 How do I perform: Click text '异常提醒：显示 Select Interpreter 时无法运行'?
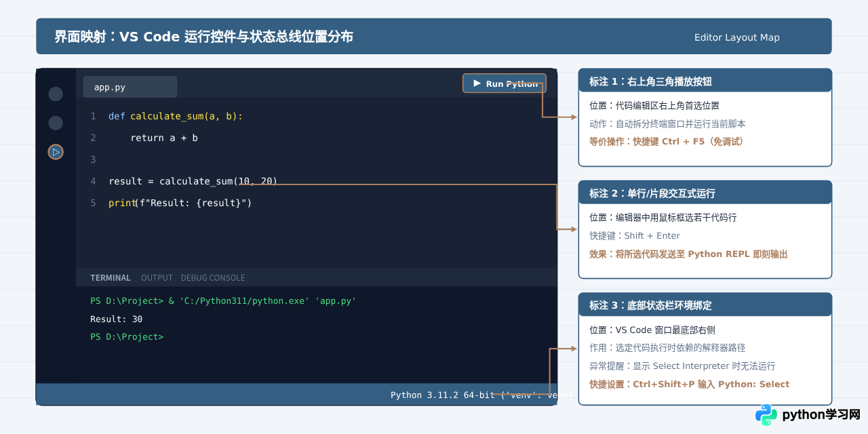tap(682, 366)
